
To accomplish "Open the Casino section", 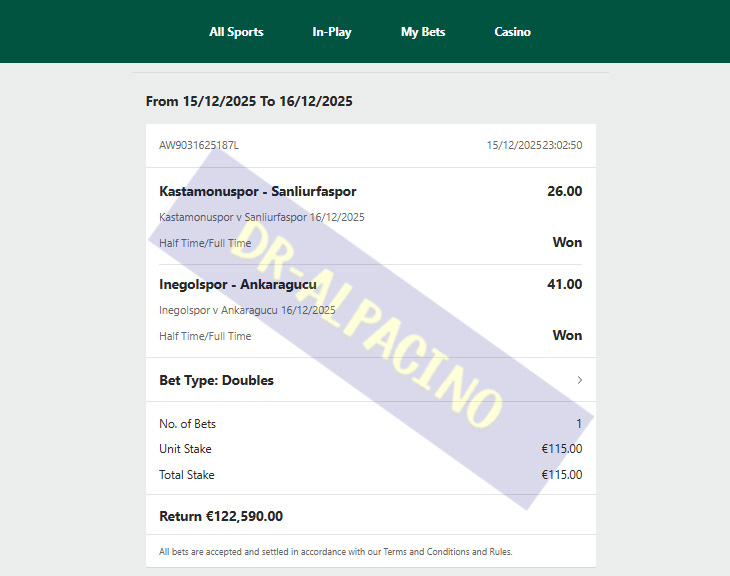I will tap(512, 32).
